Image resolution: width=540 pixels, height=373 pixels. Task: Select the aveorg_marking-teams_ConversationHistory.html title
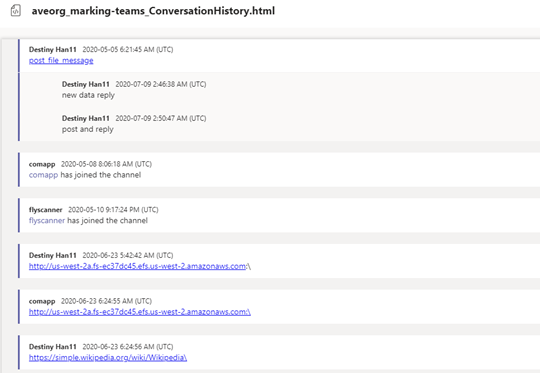pyautogui.click(x=153, y=11)
